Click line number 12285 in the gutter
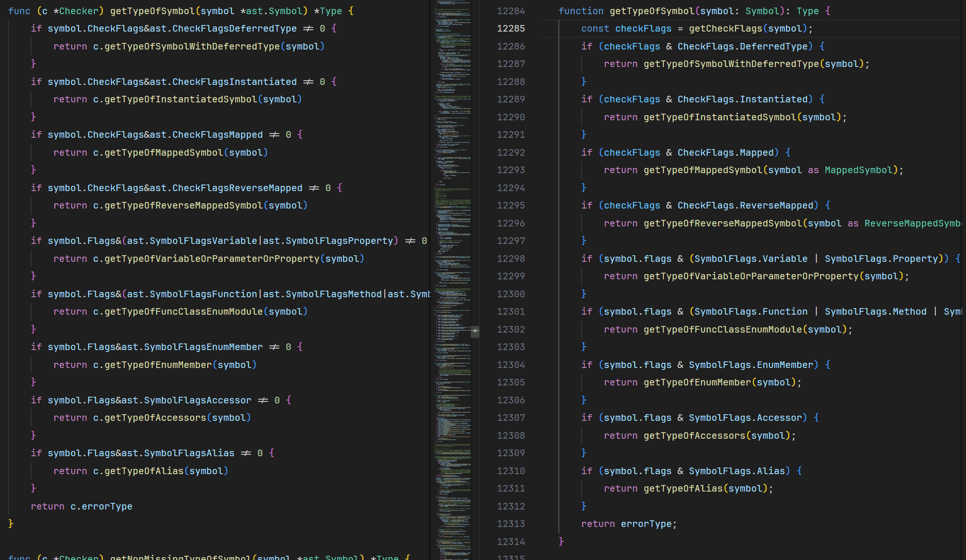This screenshot has width=966, height=560. click(511, 28)
